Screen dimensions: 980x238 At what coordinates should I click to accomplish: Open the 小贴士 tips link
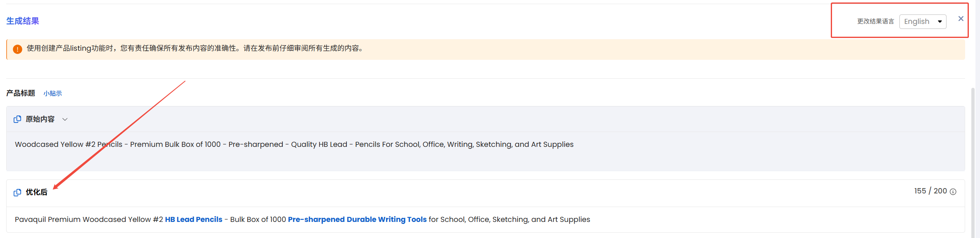click(52, 94)
